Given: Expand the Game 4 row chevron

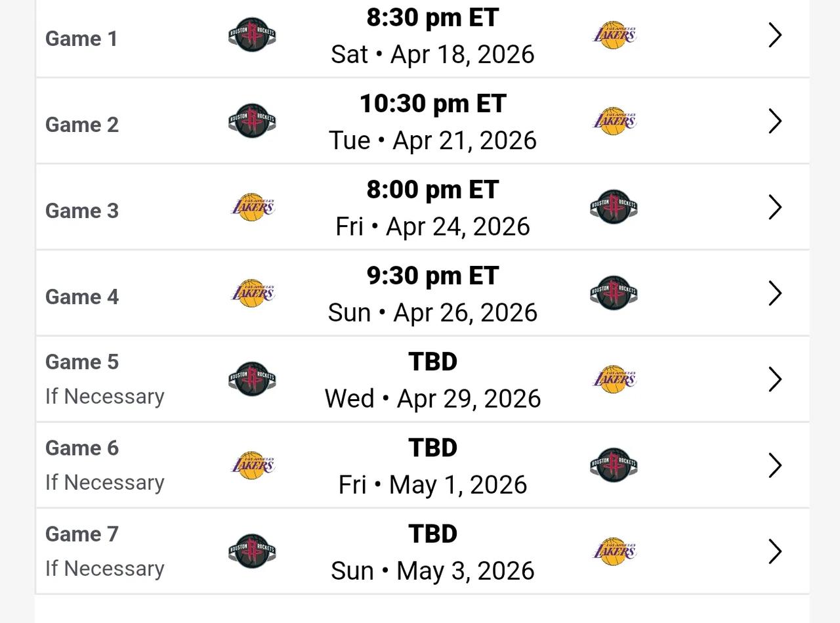Looking at the screenshot, I should coord(775,293).
